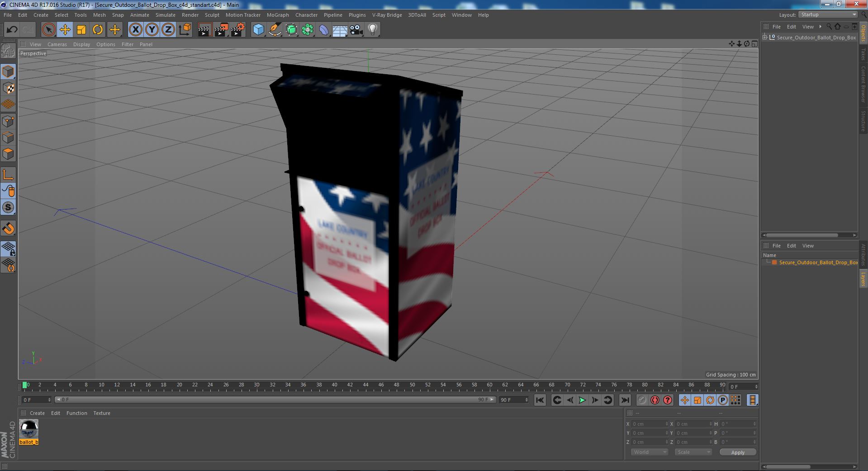Toggle viewport maximize icon

coord(754,44)
